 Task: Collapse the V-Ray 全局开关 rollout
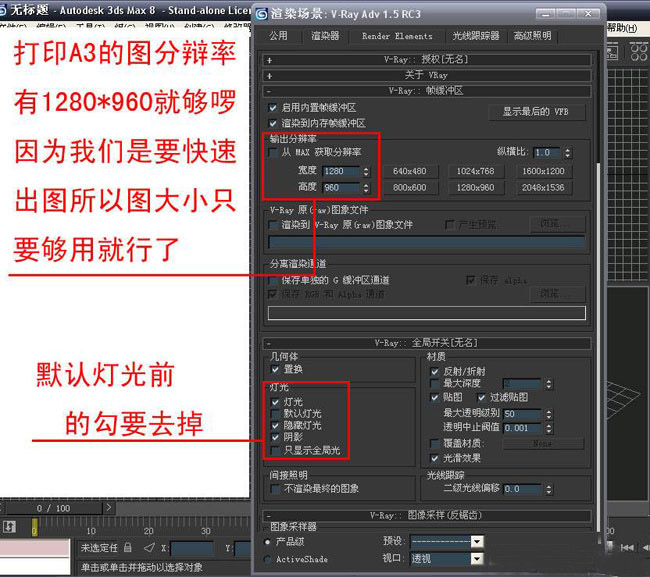pyautogui.click(x=427, y=343)
